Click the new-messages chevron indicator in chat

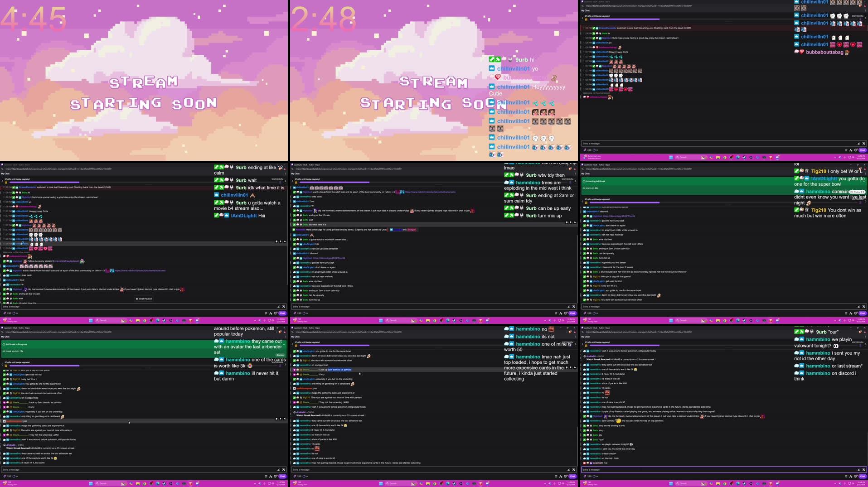pos(283,243)
